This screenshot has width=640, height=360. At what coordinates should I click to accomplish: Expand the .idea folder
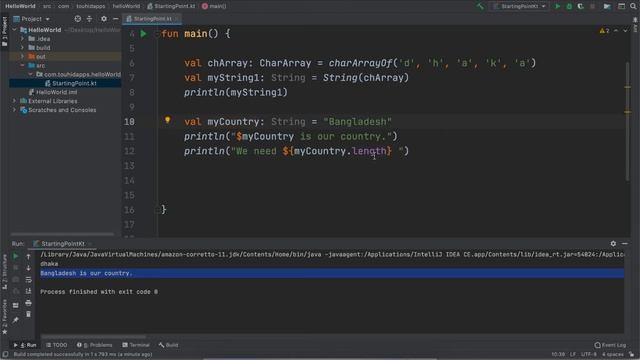[22, 39]
